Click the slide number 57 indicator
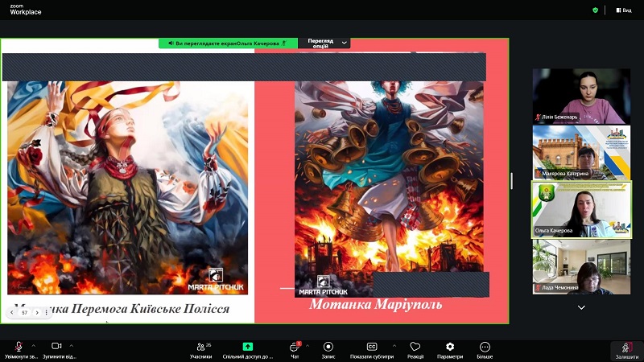The image size is (644, 362). click(25, 313)
